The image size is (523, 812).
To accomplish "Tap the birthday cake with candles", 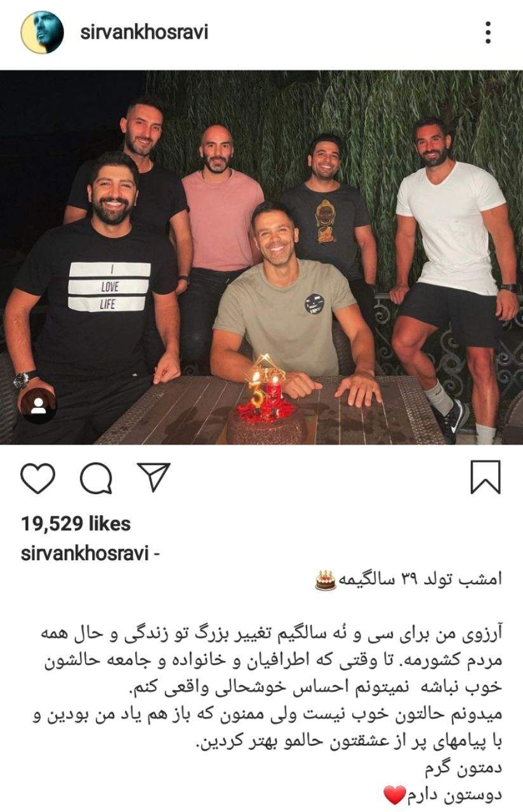I will coord(267,409).
